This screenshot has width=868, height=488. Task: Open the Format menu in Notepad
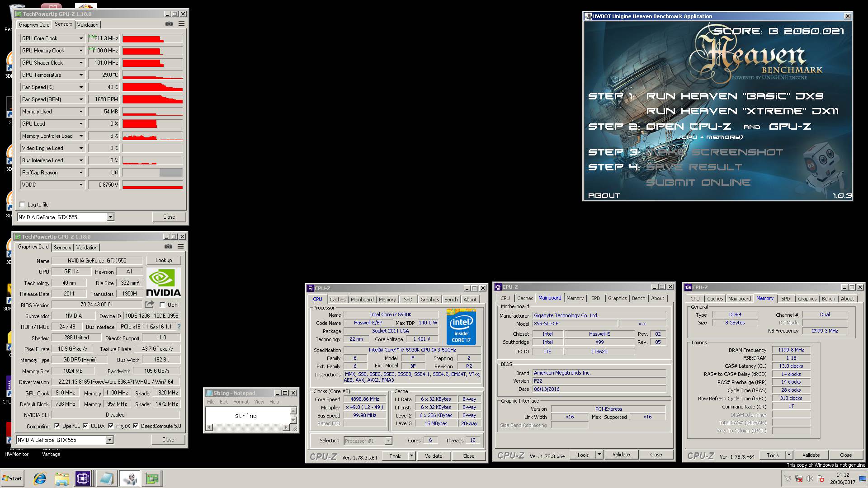[241, 402]
